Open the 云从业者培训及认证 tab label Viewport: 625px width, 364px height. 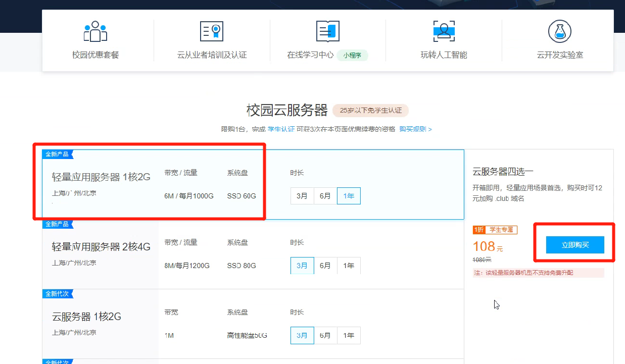click(x=212, y=55)
